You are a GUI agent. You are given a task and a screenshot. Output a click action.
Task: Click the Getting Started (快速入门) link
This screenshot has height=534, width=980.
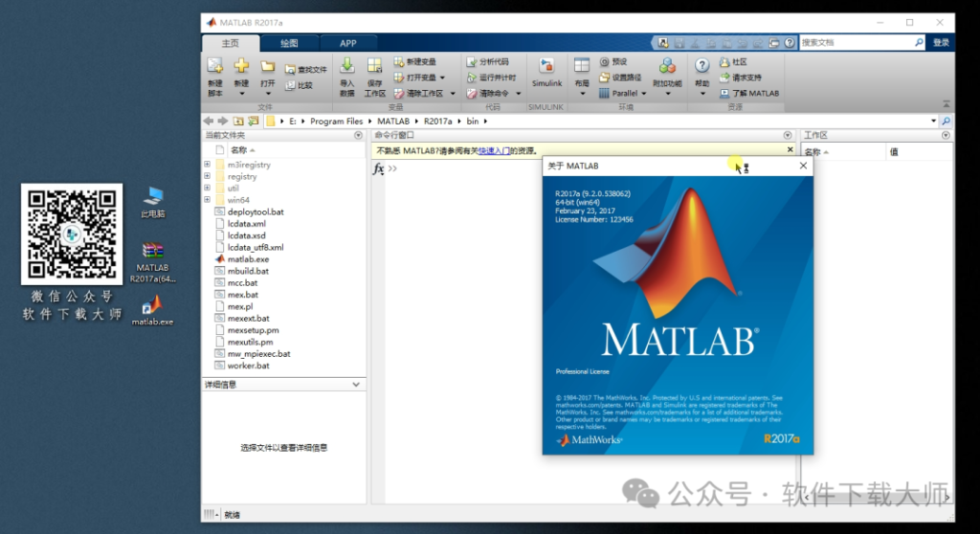[494, 150]
